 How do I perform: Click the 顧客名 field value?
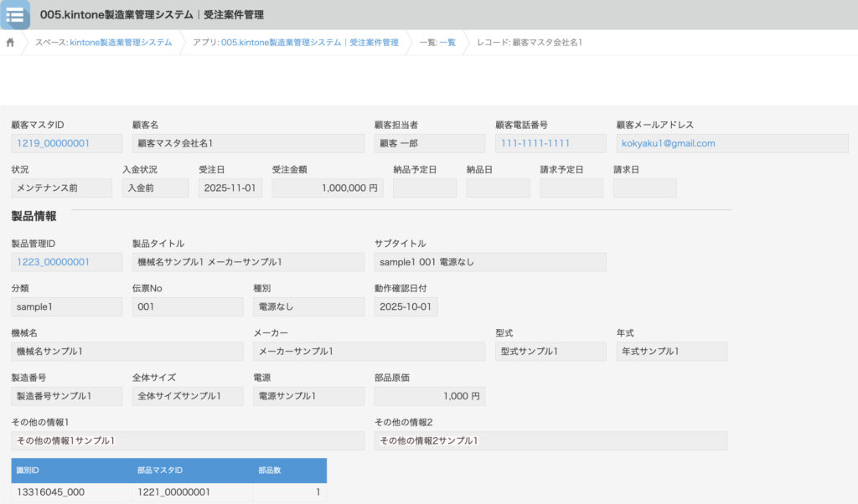click(x=248, y=143)
